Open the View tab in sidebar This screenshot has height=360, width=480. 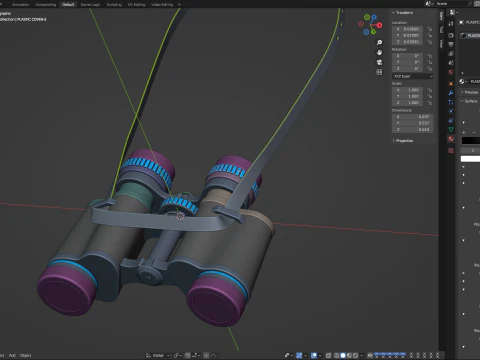coord(441,44)
